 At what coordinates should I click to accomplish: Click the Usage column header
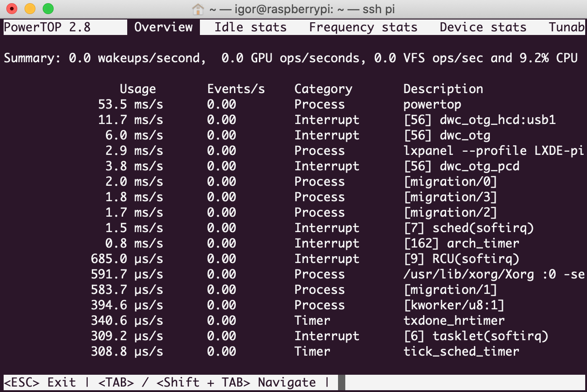[138, 89]
